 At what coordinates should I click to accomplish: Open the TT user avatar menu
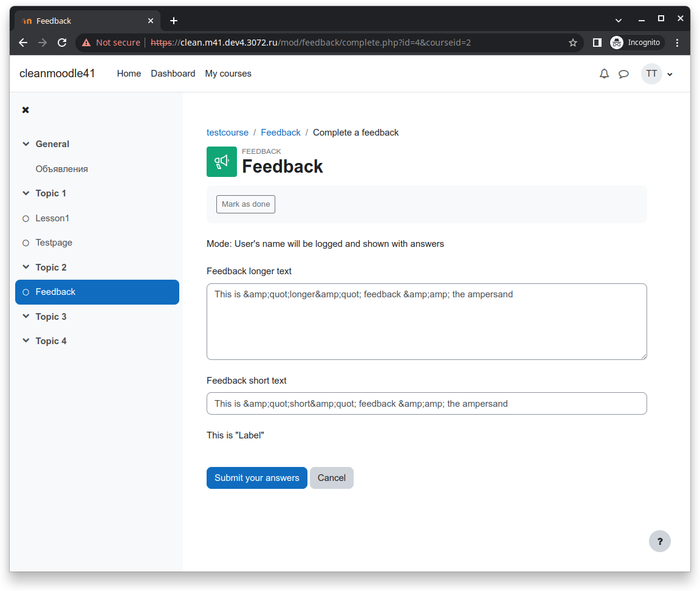point(651,74)
